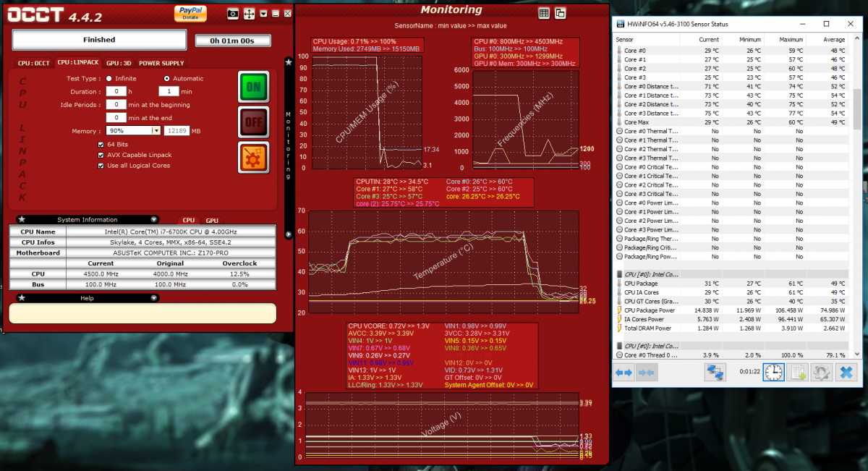
Task: Toggle AVX Capable Linpack checkbox
Action: (101, 155)
